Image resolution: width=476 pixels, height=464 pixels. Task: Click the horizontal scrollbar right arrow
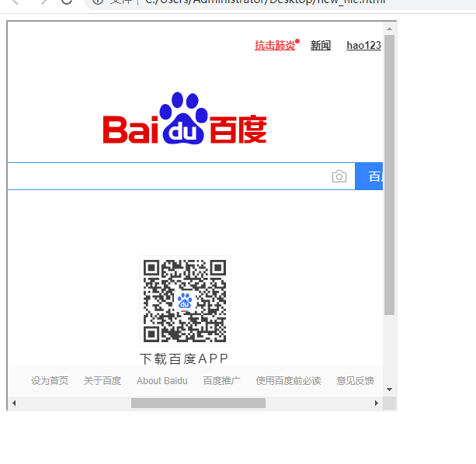click(x=377, y=403)
